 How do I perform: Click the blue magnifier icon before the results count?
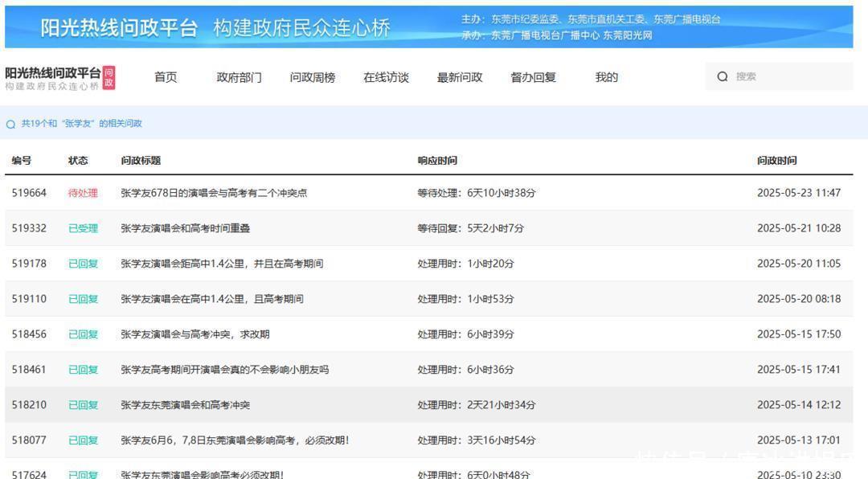pyautogui.click(x=10, y=124)
